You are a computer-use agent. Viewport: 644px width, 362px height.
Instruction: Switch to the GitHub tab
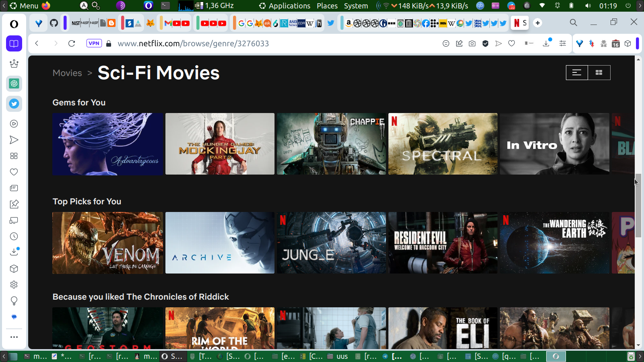pos(54,23)
